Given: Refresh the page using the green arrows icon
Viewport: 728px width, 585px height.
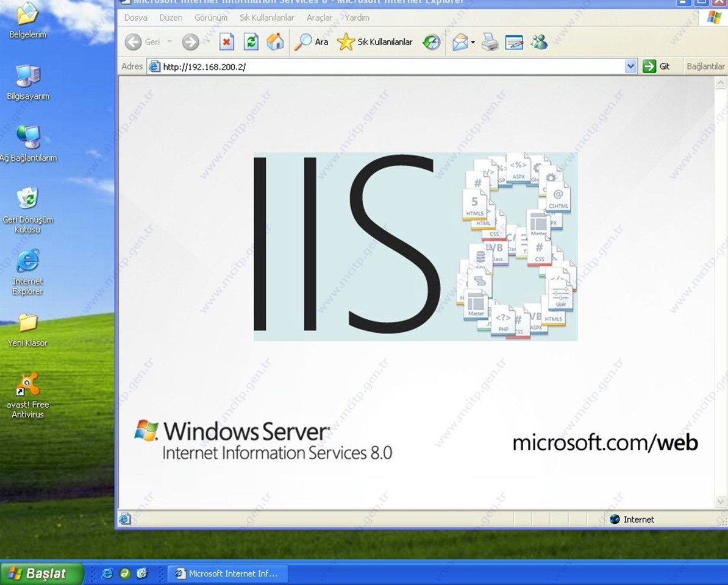Looking at the screenshot, I should pyautogui.click(x=251, y=42).
